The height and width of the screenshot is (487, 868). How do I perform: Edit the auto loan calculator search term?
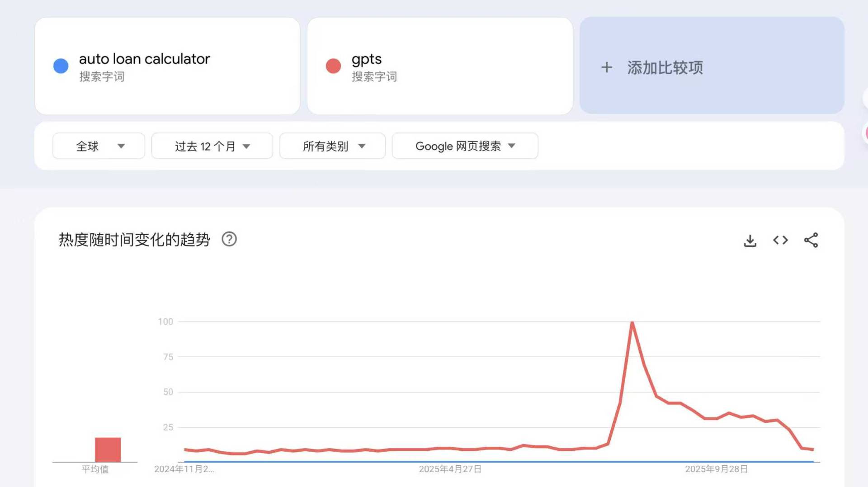(167, 66)
